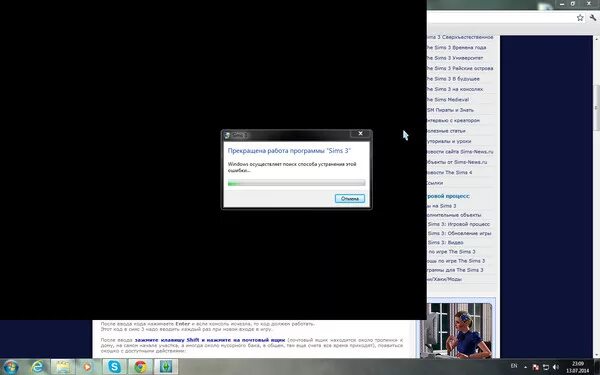Open the Sims 3: Видео link
600x375 pixels.
pyautogui.click(x=446, y=242)
